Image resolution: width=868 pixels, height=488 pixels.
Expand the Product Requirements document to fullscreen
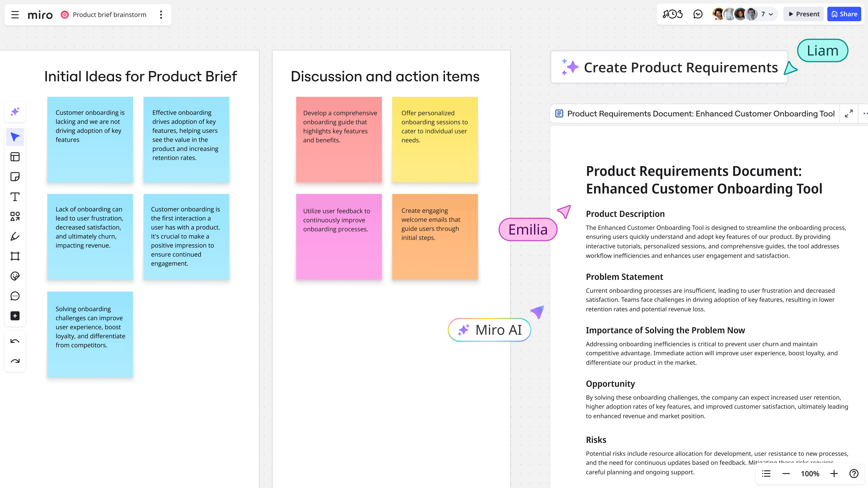tap(849, 114)
